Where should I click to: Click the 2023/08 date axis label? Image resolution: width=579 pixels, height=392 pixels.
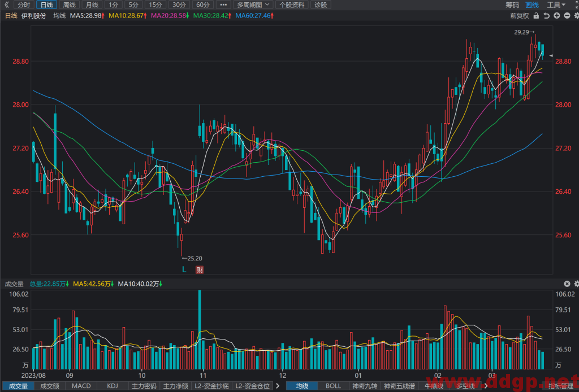[33, 376]
